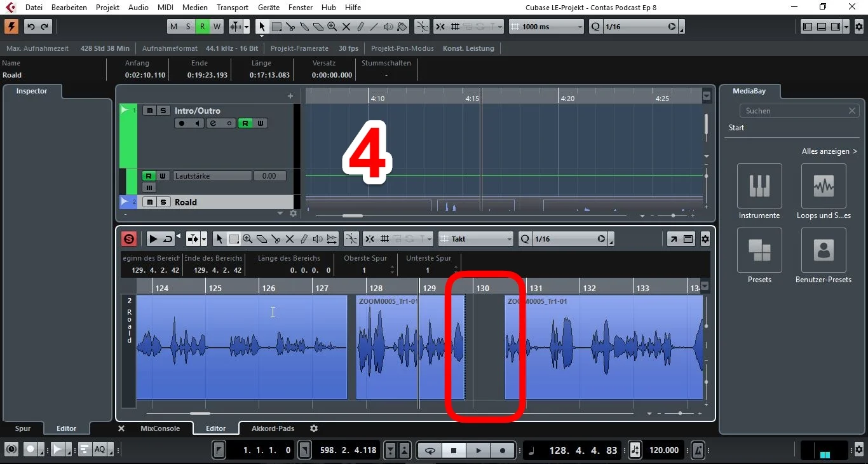Activate the Solo Editor button in lower editor

point(129,239)
